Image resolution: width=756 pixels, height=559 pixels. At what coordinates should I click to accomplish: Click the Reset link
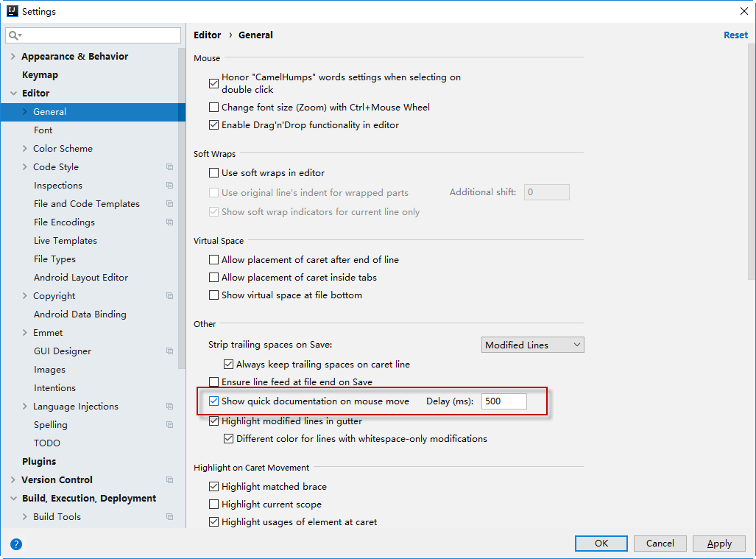point(735,35)
